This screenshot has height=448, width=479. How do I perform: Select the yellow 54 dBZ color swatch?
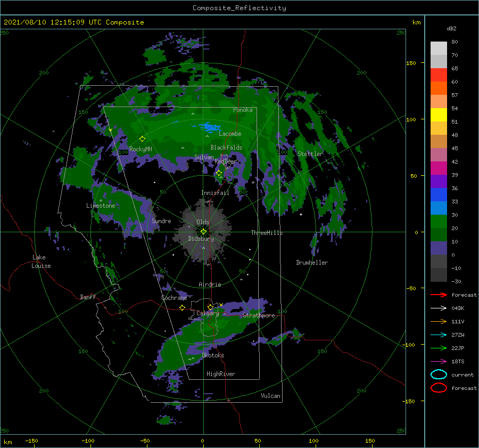click(x=439, y=115)
